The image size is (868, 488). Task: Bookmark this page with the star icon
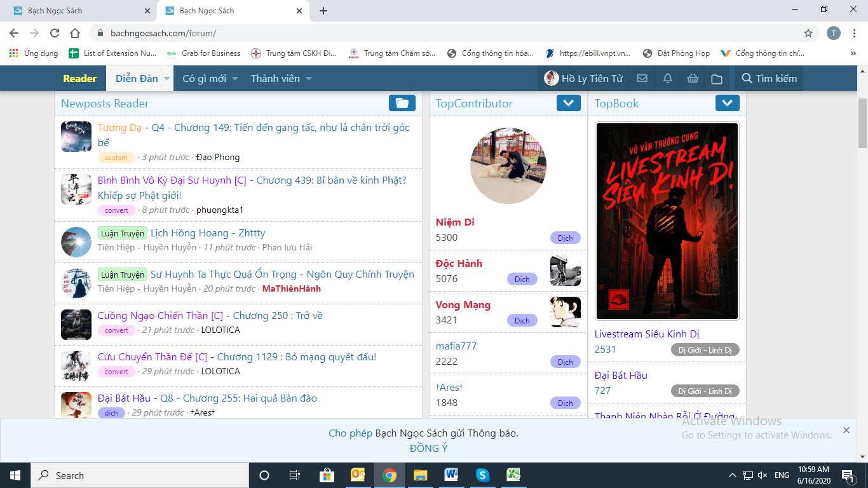(x=808, y=33)
